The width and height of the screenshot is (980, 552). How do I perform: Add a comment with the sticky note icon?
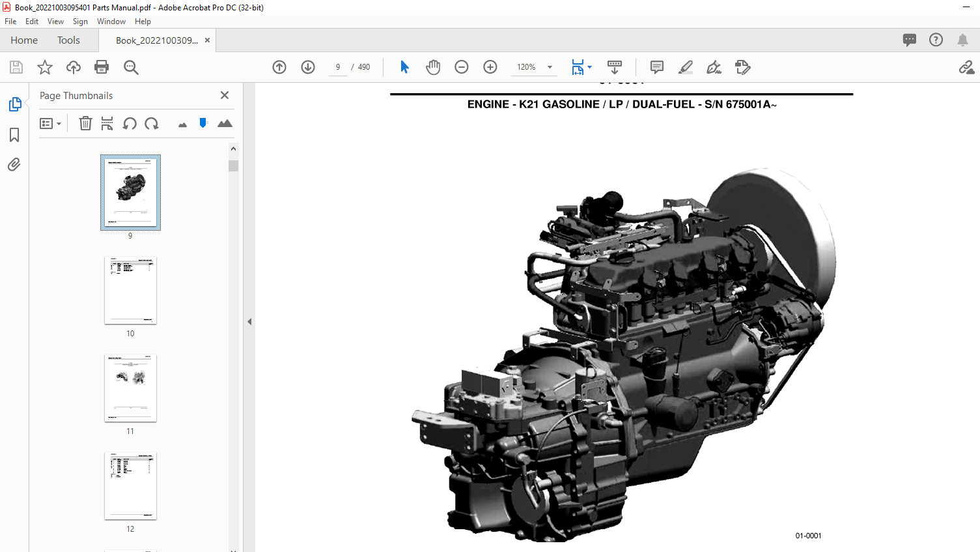pyautogui.click(x=657, y=67)
